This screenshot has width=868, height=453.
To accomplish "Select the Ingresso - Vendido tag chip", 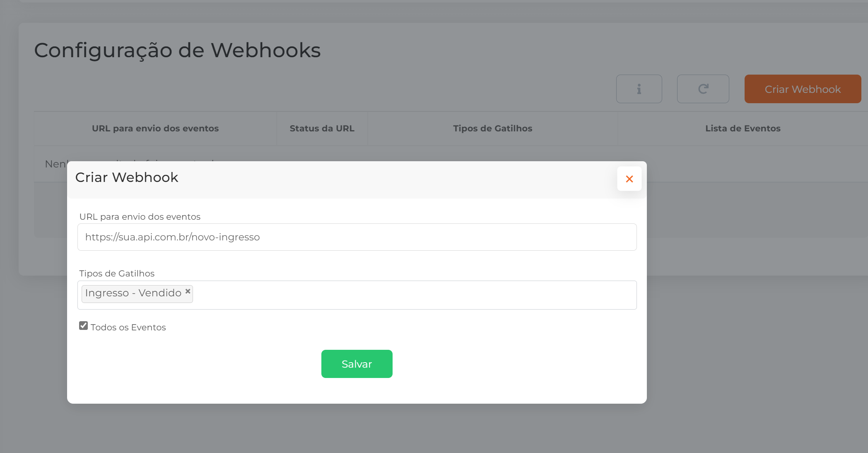I will 133,293.
